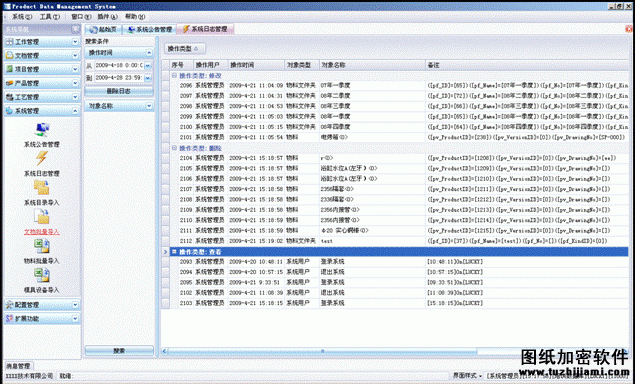Select the 系统日志管理 tab

[205, 29]
